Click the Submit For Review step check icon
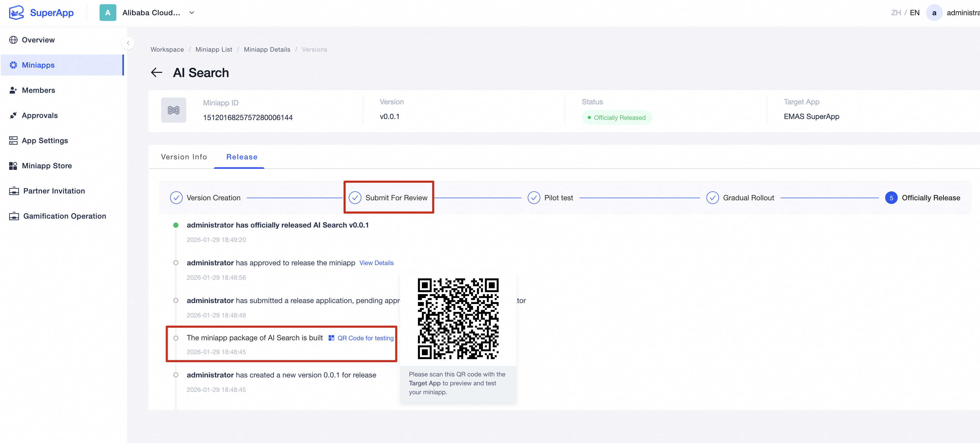This screenshot has width=980, height=443. (355, 198)
